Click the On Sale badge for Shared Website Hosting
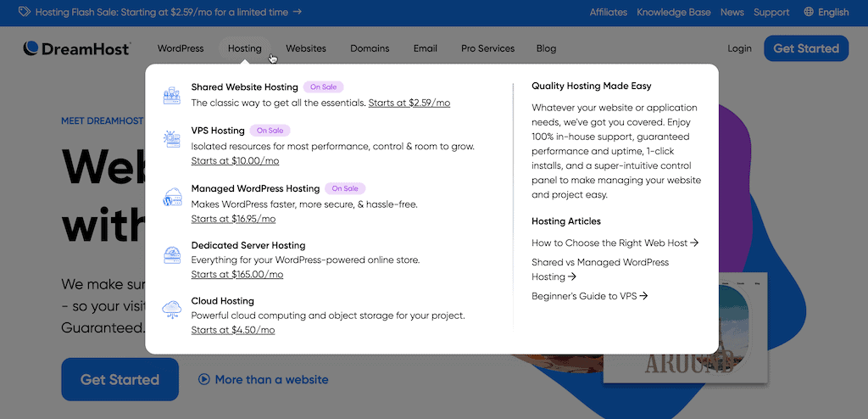This screenshot has height=419, width=868. (324, 87)
